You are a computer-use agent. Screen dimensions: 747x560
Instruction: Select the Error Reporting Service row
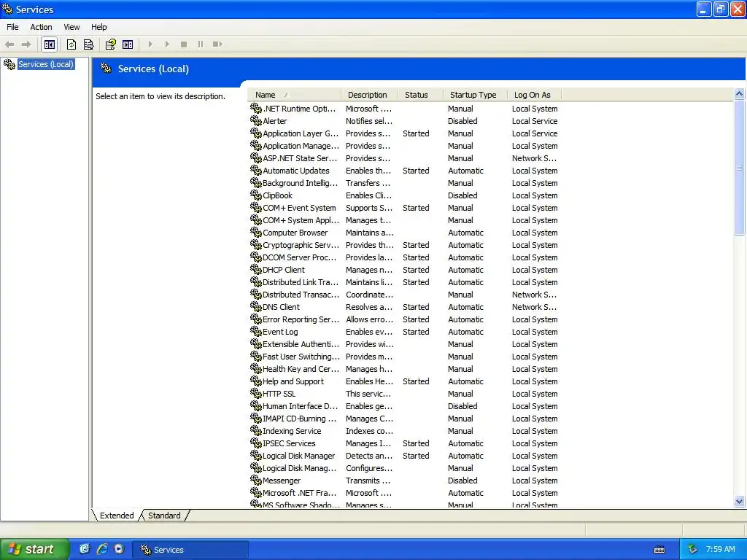point(404,319)
